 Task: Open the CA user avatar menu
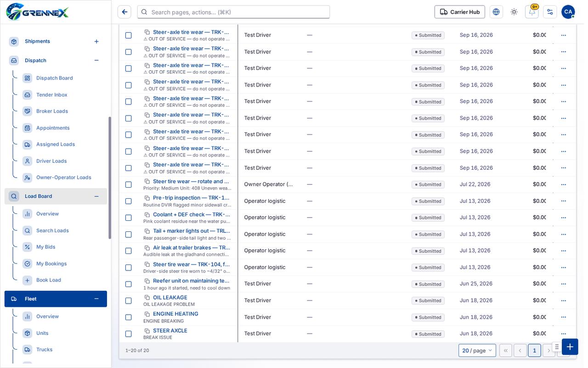568,12
